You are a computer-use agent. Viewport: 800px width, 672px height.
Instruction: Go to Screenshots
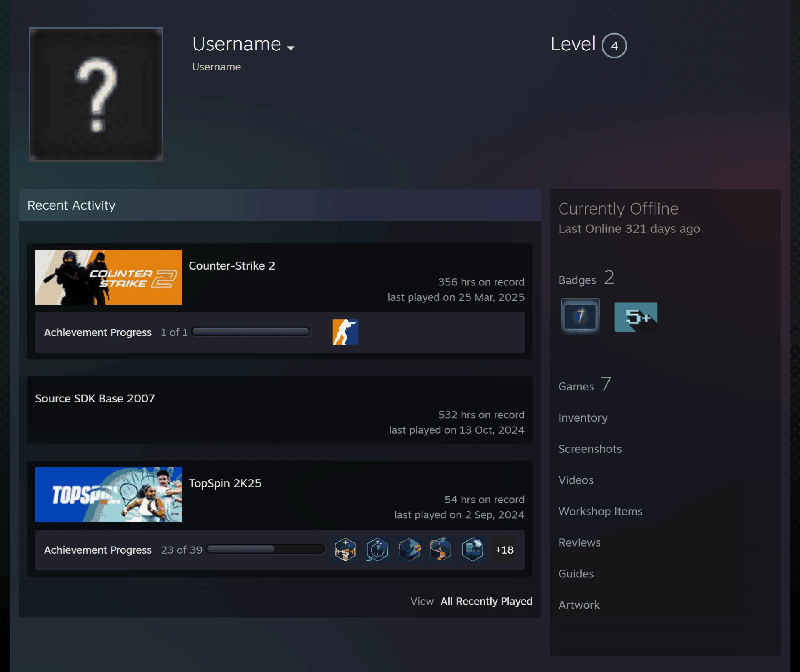click(590, 449)
